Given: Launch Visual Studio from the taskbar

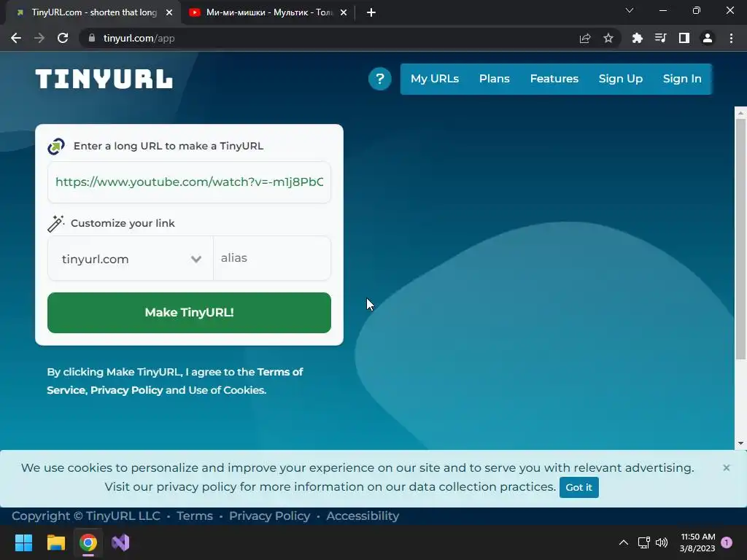Looking at the screenshot, I should click(x=120, y=542).
